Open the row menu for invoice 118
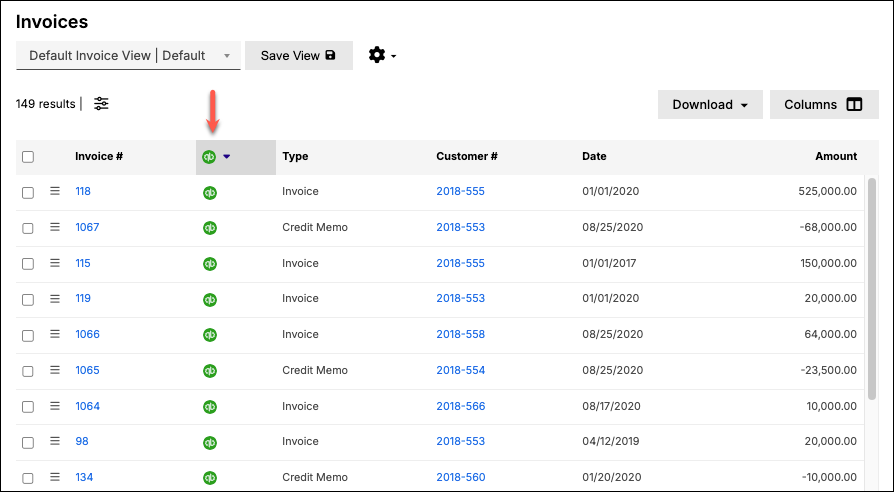 [x=55, y=191]
